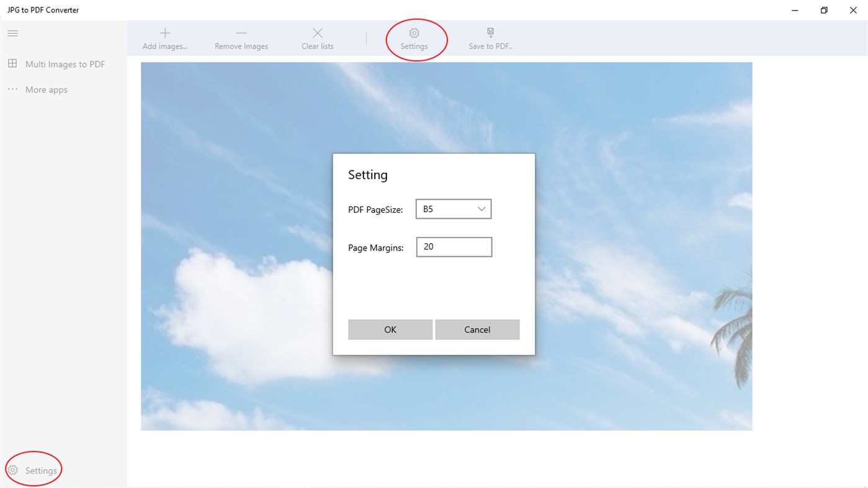Viewport: 868px width, 488px height.
Task: Open More apps from the sidebar
Action: click(46, 89)
